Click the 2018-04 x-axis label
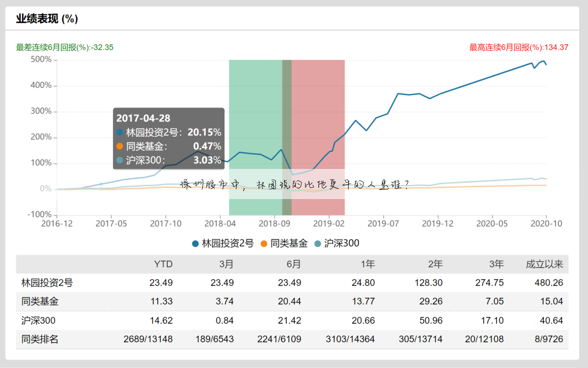Viewport: 588px width, 368px height. point(220,224)
